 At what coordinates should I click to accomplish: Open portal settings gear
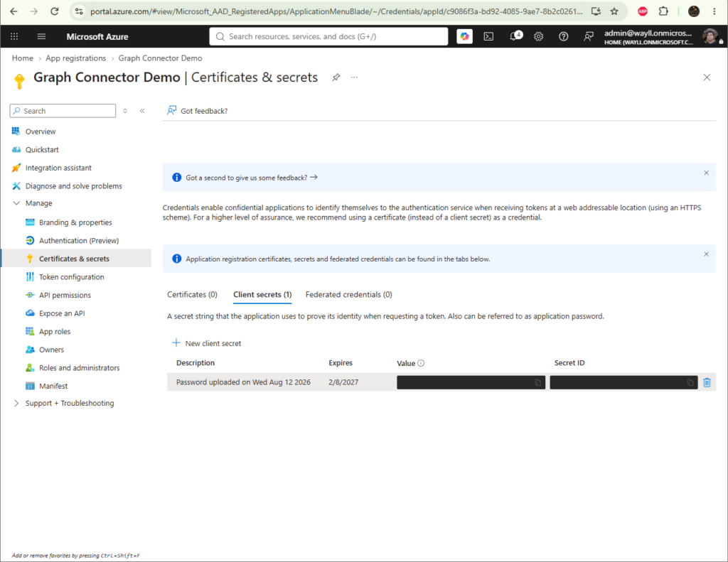click(x=539, y=36)
